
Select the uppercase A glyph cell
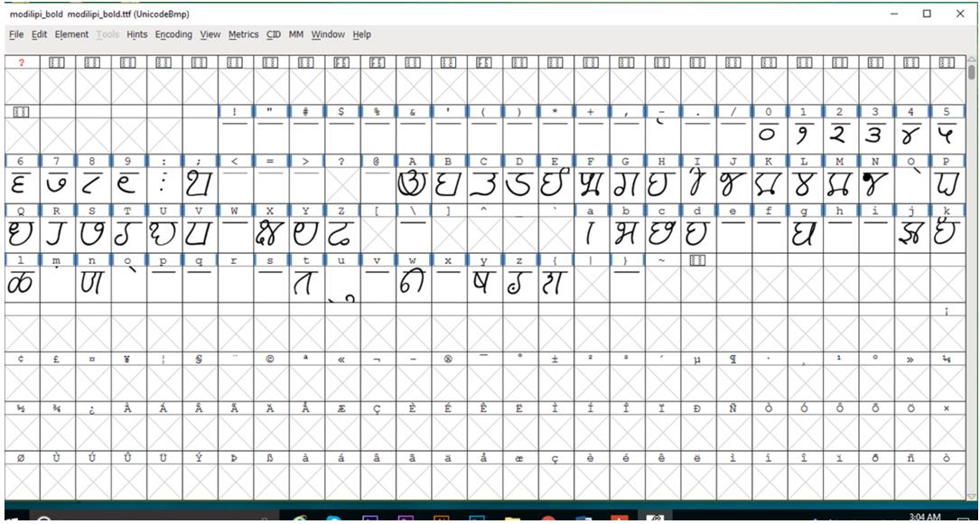click(413, 184)
